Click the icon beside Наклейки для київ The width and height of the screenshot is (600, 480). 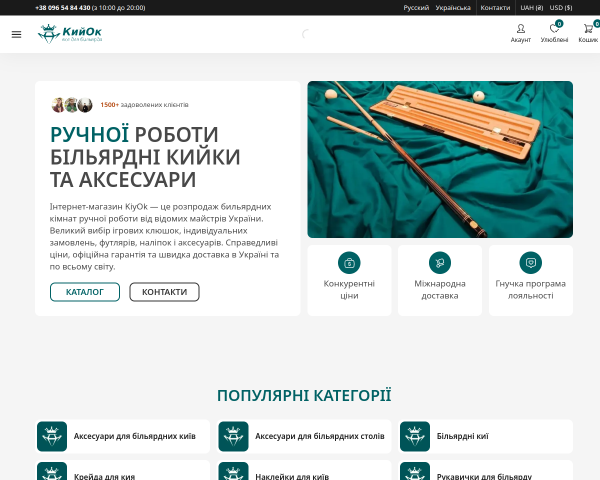tap(233, 472)
